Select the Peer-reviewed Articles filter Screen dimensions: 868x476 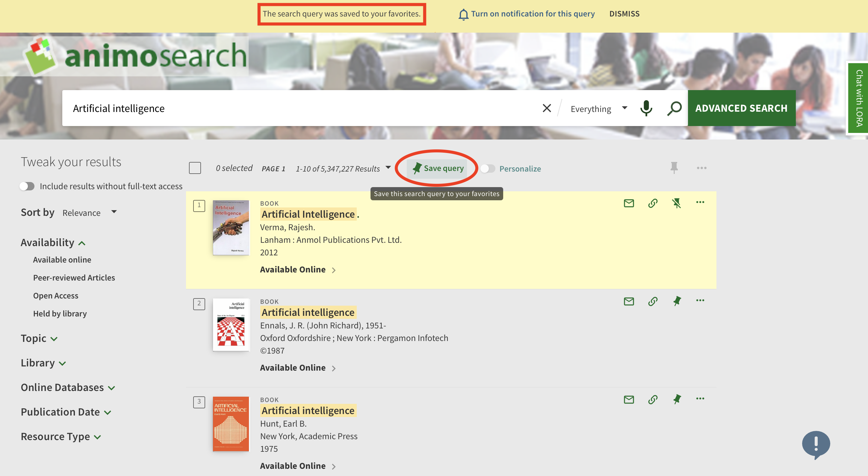pos(74,278)
